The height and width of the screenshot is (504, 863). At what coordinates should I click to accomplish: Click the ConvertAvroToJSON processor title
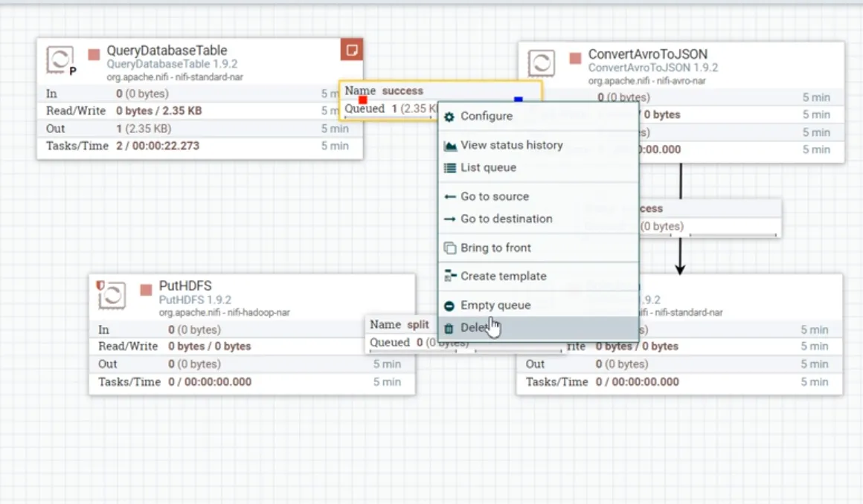(x=648, y=54)
